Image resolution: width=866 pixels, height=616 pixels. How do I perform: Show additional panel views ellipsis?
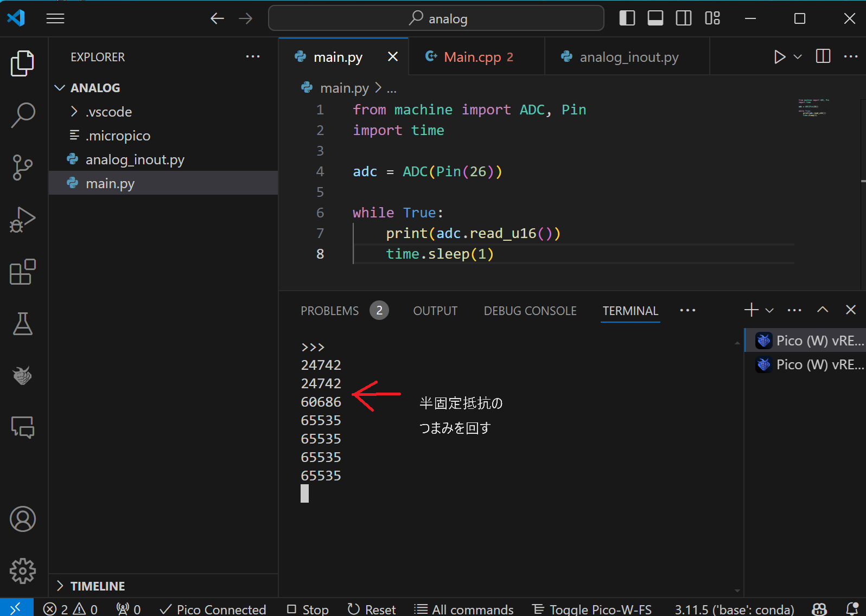687,310
